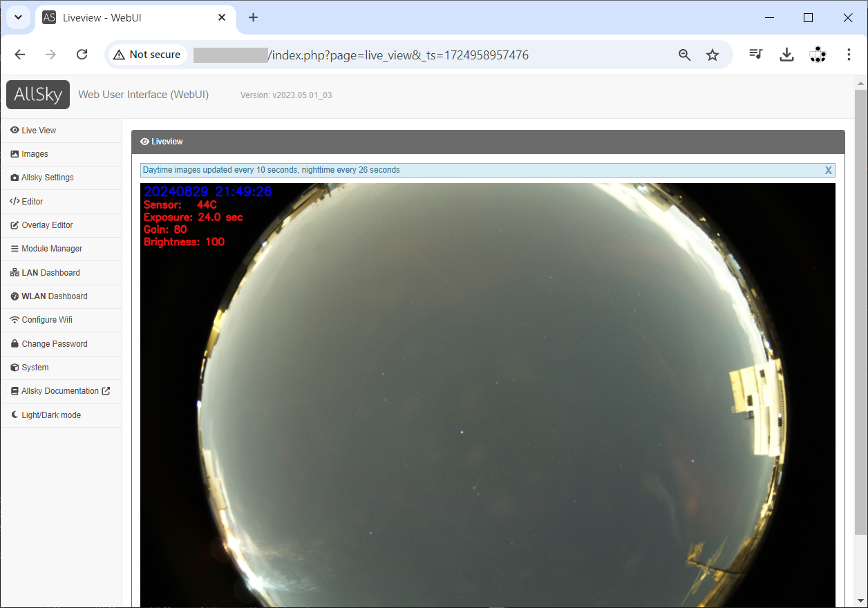This screenshot has height=608, width=868.
Task: Click the daytime images update notice text
Action: tap(272, 170)
